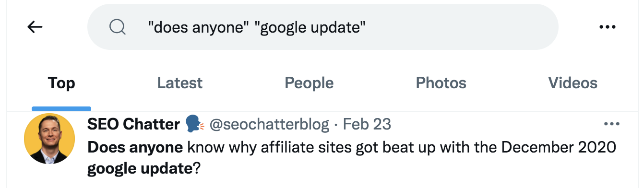
Task: Open the People results tab
Action: tap(309, 83)
